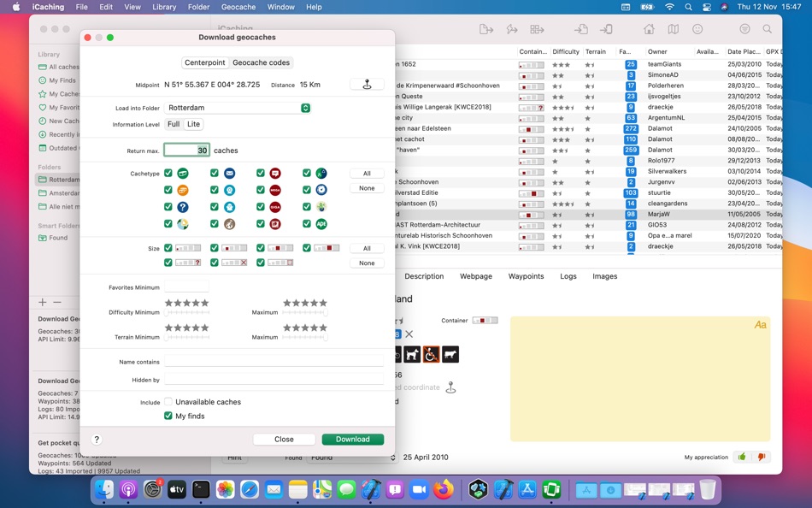Enable the Unavailable caches checkbox
Image resolution: width=812 pixels, height=508 pixels.
point(168,402)
